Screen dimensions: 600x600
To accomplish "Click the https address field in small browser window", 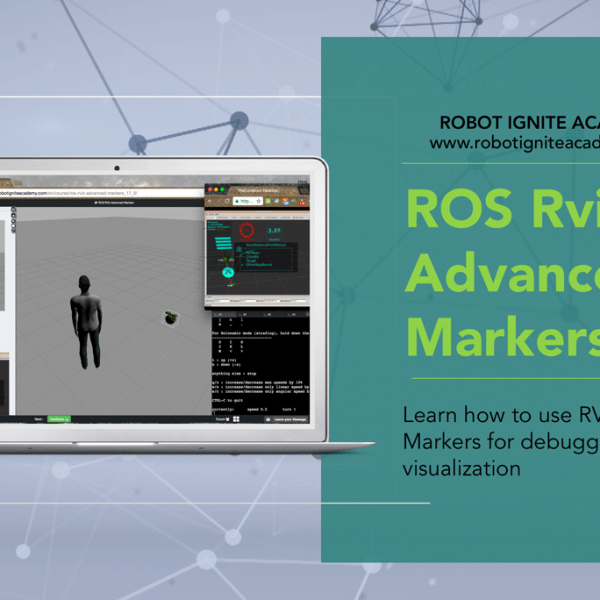I will coord(248,201).
